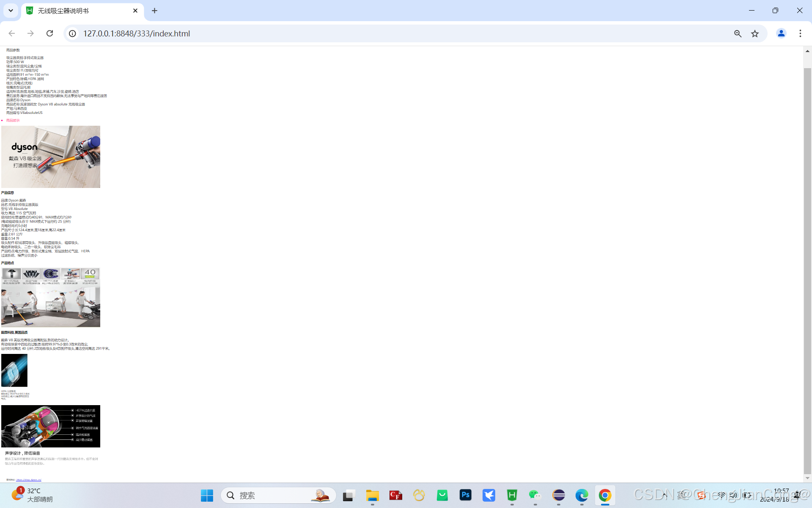Click the Chrome taskbar icon
This screenshot has height=508, width=812.
click(605, 495)
